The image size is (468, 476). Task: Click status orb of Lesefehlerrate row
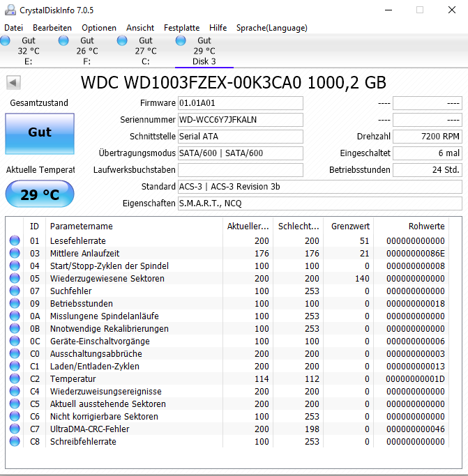[x=15, y=240]
